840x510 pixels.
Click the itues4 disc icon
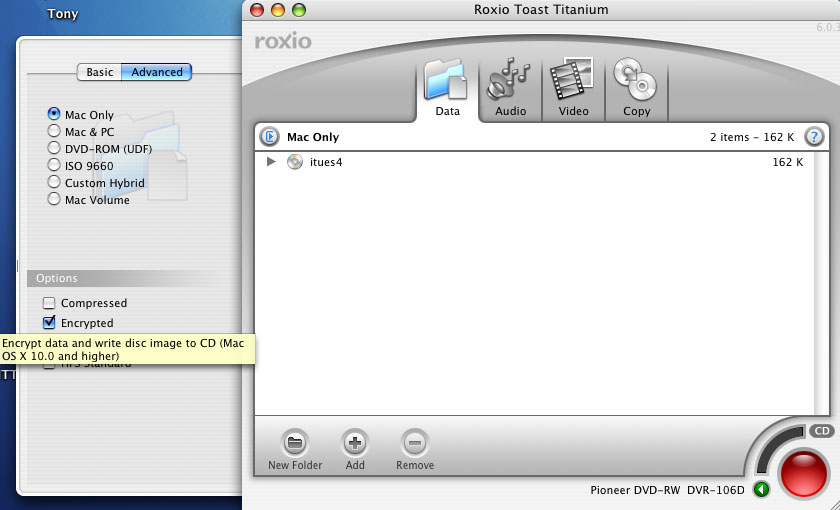coord(295,162)
